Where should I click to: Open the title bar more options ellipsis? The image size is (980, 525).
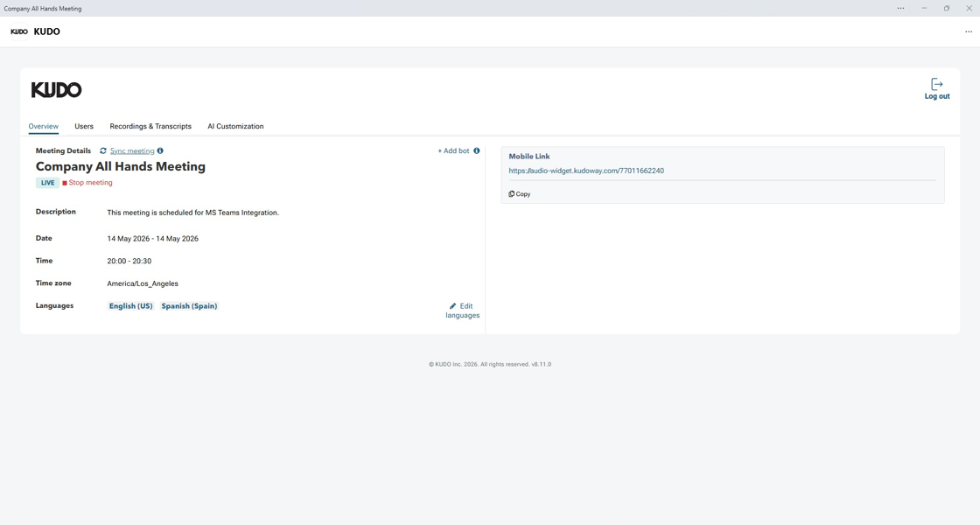point(900,8)
